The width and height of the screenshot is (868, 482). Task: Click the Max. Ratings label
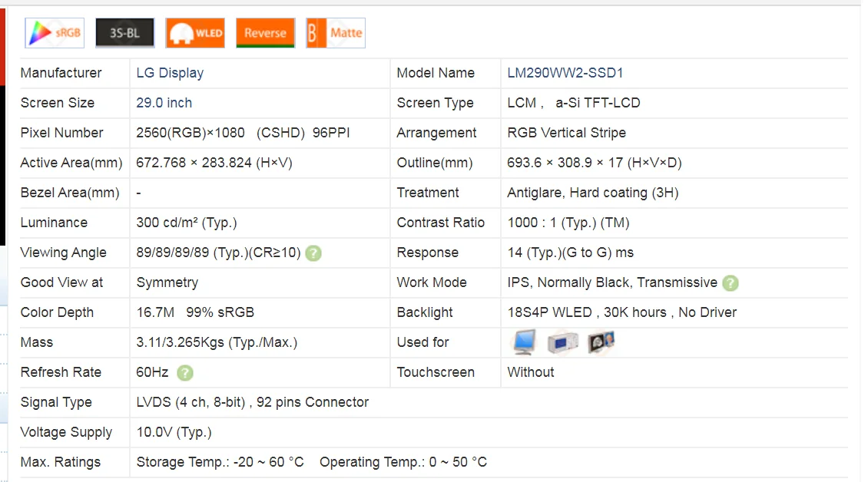pyautogui.click(x=61, y=461)
